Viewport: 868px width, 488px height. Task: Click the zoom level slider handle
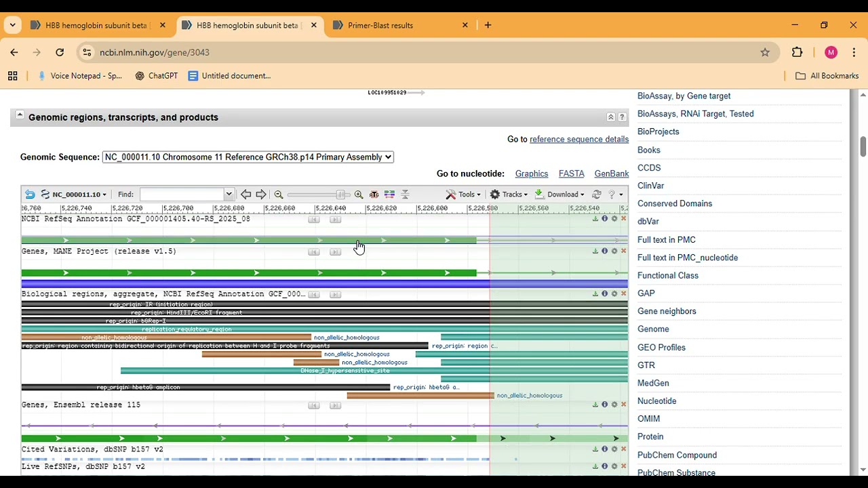(340, 195)
